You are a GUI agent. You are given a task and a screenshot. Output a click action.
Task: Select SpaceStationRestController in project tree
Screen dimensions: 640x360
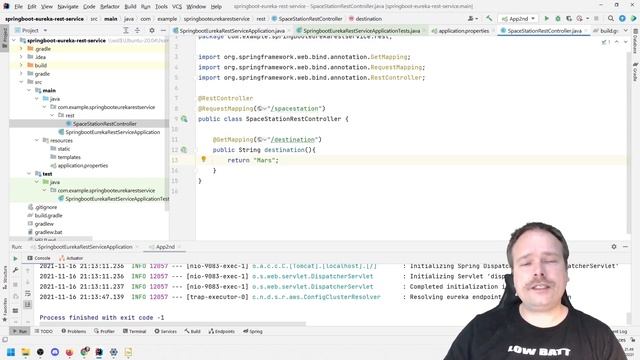(104, 124)
